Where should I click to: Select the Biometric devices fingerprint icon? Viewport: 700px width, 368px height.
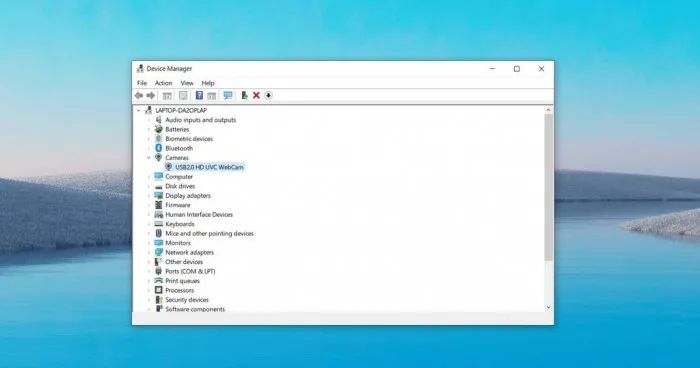click(158, 138)
